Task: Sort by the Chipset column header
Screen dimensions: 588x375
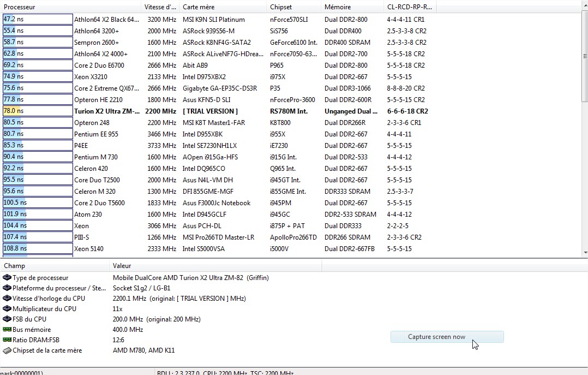Action: 293,7
